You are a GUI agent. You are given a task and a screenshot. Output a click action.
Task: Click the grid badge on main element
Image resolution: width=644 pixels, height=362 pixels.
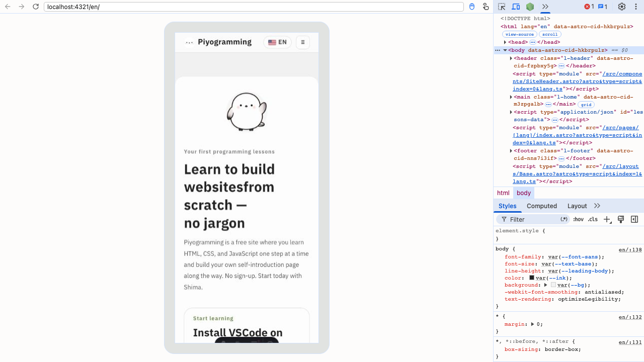click(586, 105)
